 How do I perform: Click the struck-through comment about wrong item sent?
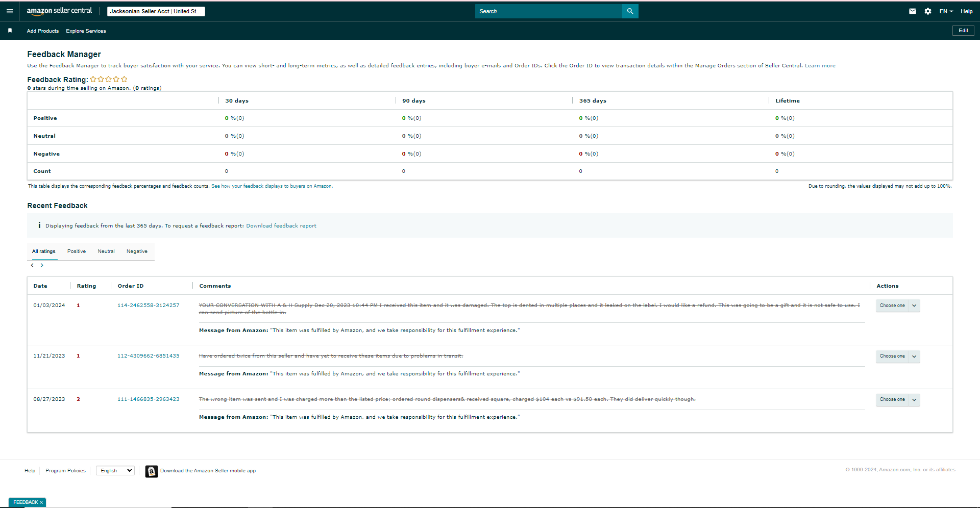(447, 399)
